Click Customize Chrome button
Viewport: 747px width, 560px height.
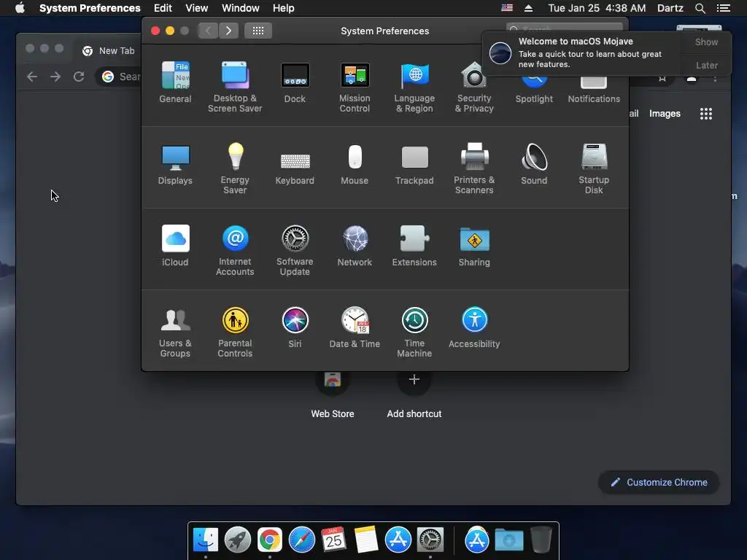pyautogui.click(x=659, y=483)
